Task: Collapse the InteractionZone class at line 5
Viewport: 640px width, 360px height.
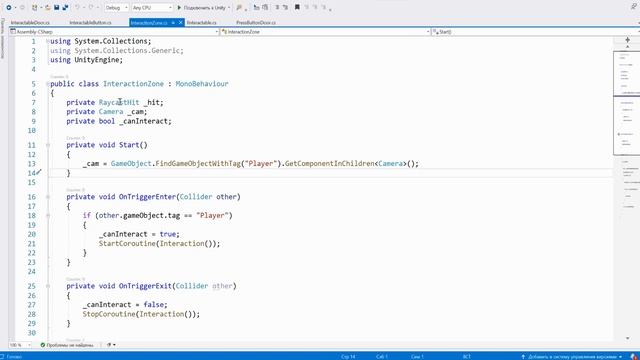Action: [48, 84]
